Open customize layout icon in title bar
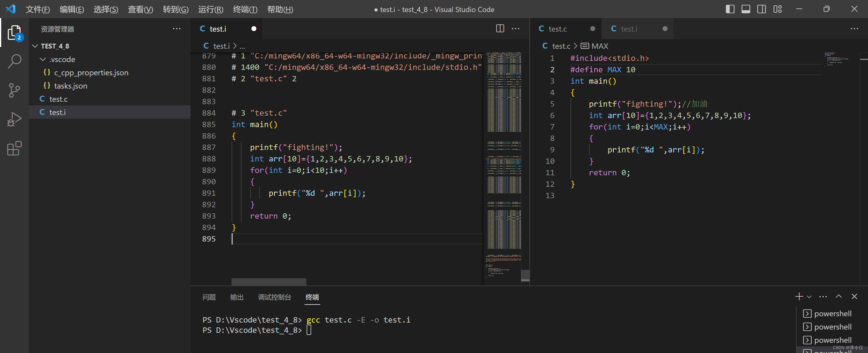This screenshot has height=353, width=868. click(x=777, y=9)
